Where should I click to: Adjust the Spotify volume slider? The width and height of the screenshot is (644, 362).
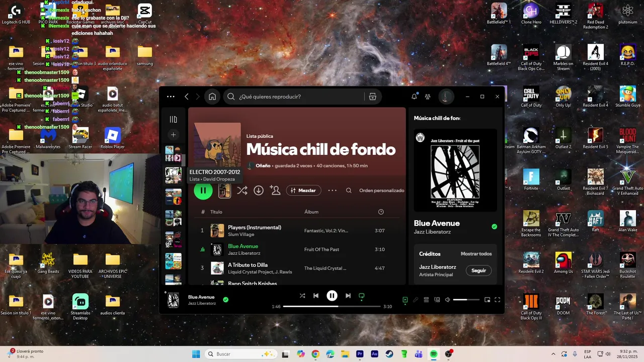pos(466,300)
